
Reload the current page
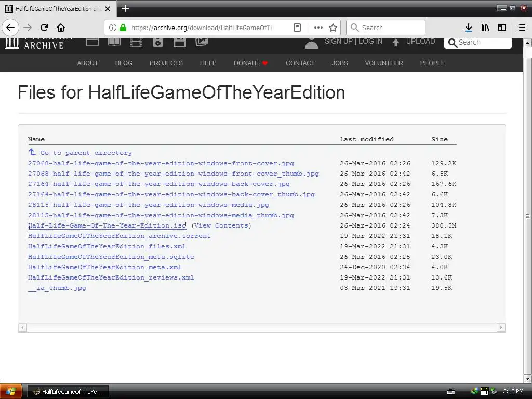[x=44, y=28]
